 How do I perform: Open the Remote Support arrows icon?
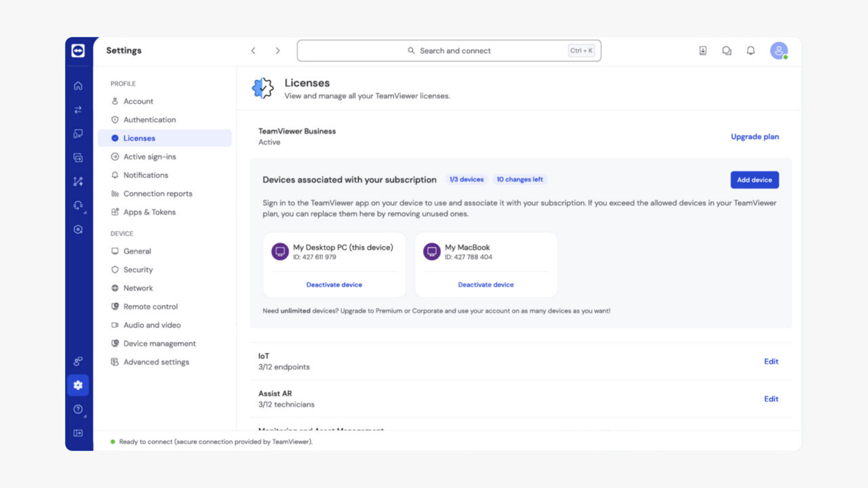pyautogui.click(x=78, y=110)
